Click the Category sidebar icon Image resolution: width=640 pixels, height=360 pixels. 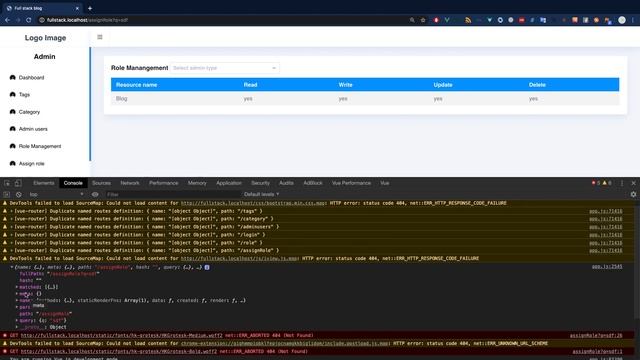pos(13,111)
